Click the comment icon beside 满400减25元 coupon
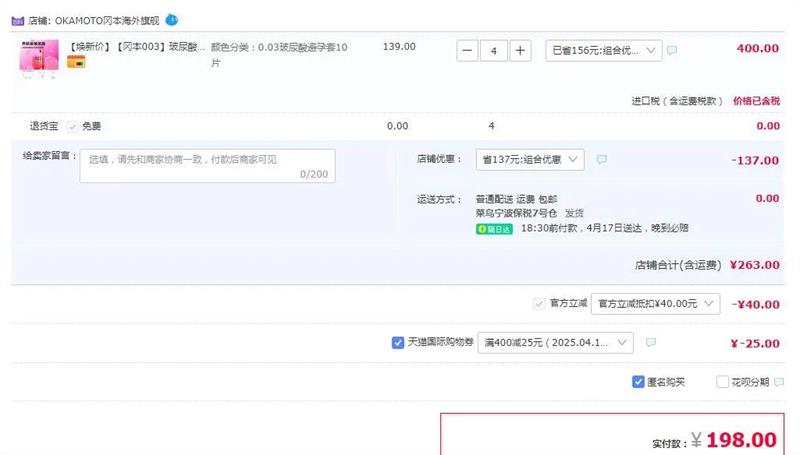Image resolution: width=800 pixels, height=455 pixels. point(650,343)
